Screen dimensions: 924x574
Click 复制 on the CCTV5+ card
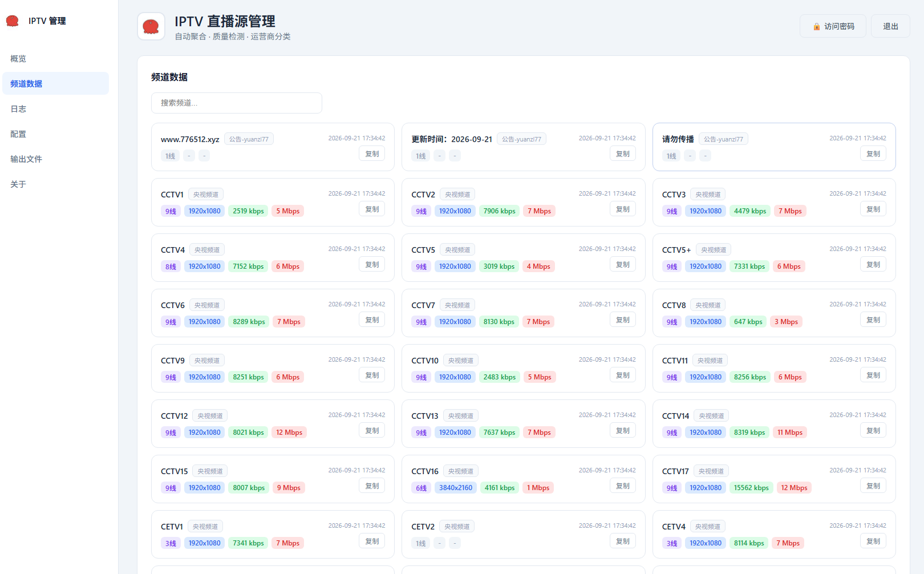point(873,264)
